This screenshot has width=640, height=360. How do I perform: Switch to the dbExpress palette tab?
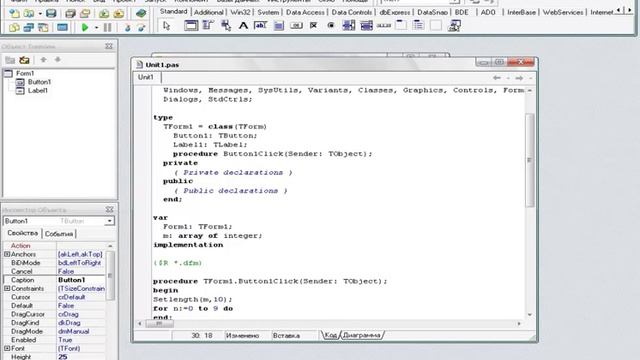coord(395,12)
